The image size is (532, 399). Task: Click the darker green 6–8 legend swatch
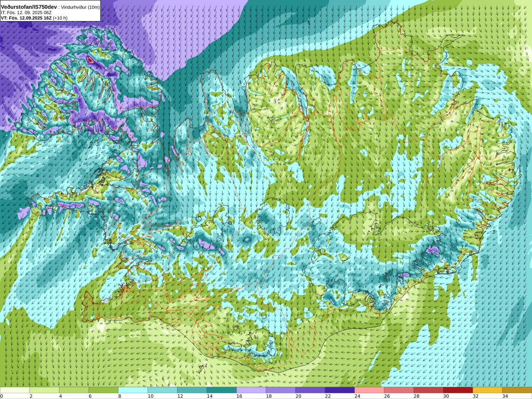pyautogui.click(x=103, y=390)
